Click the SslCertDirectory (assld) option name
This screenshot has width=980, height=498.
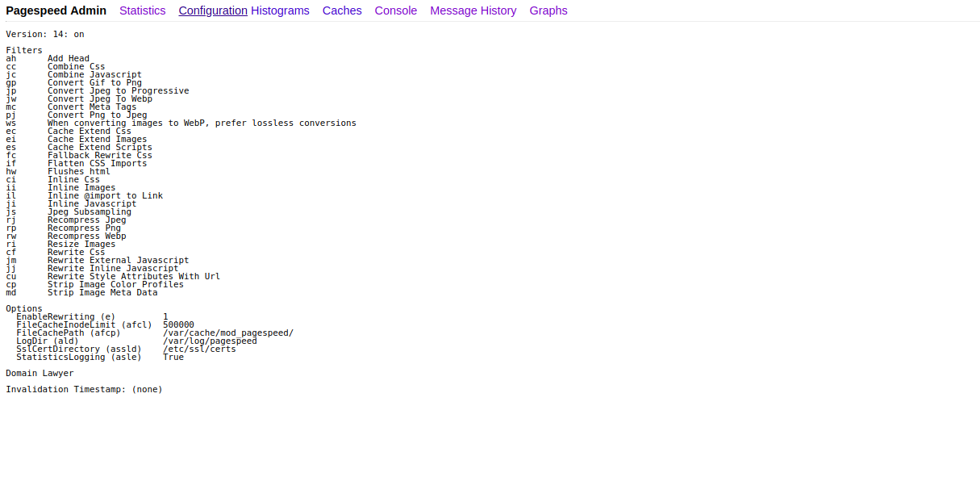point(79,349)
